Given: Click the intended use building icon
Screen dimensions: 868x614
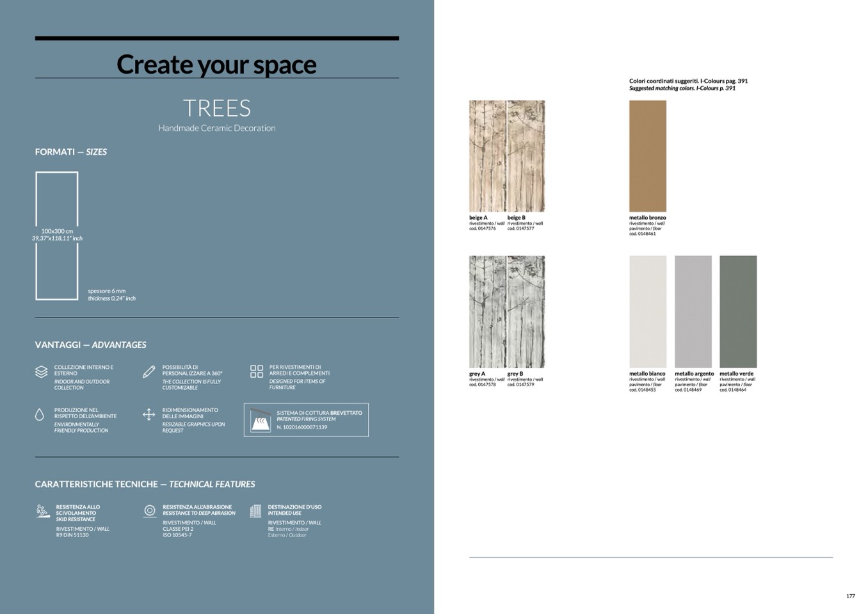Looking at the screenshot, I should point(256,510).
